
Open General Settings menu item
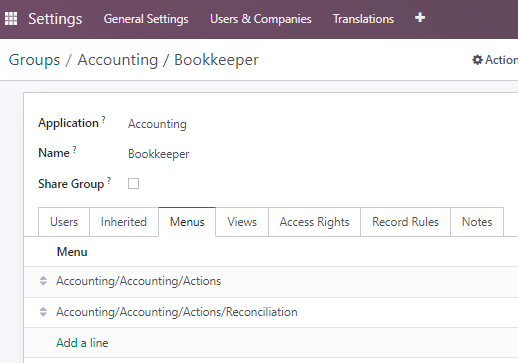click(x=146, y=19)
